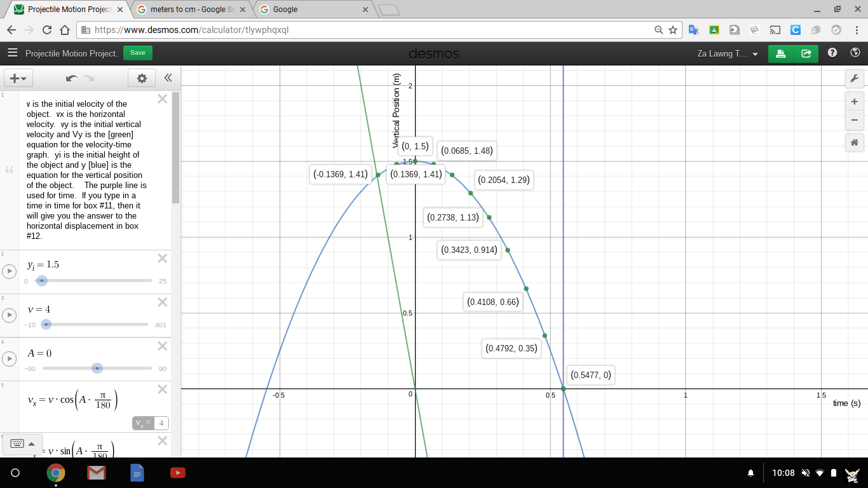
Task: Expand the keypad arrow toggle
Action: point(32,444)
